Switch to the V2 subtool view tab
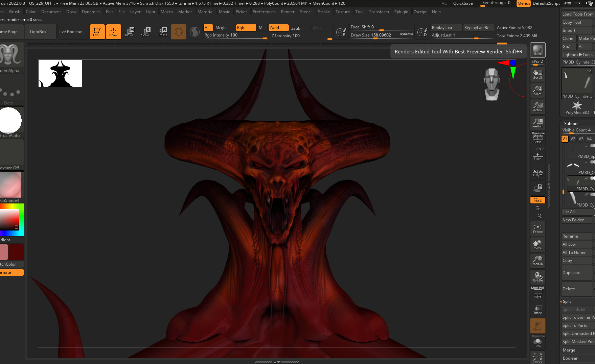This screenshot has width=595, height=364. (573, 139)
